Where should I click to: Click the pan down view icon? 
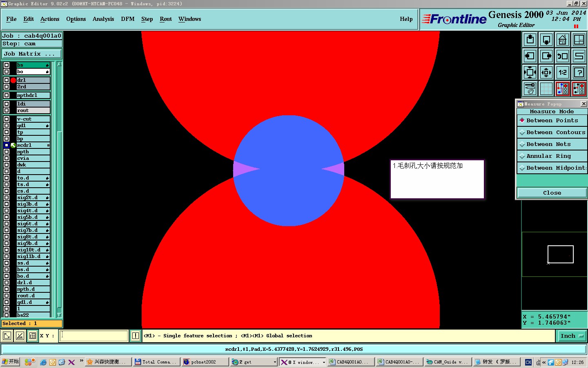pos(546,40)
